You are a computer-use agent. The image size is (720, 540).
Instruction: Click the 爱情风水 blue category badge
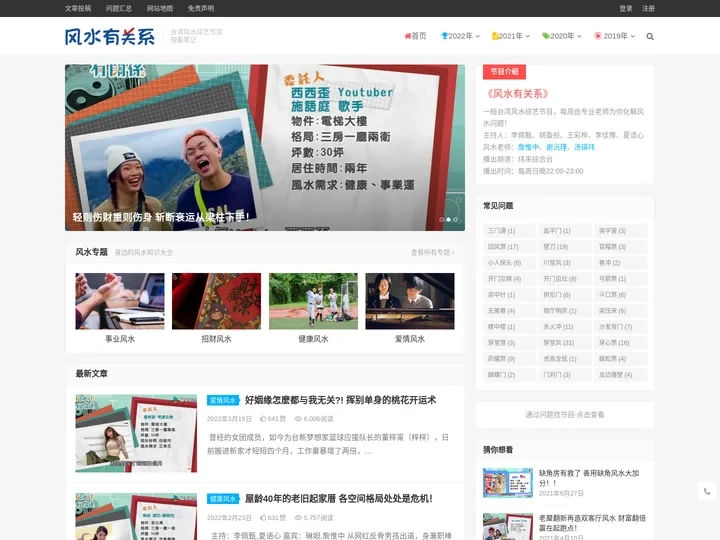pos(223,400)
